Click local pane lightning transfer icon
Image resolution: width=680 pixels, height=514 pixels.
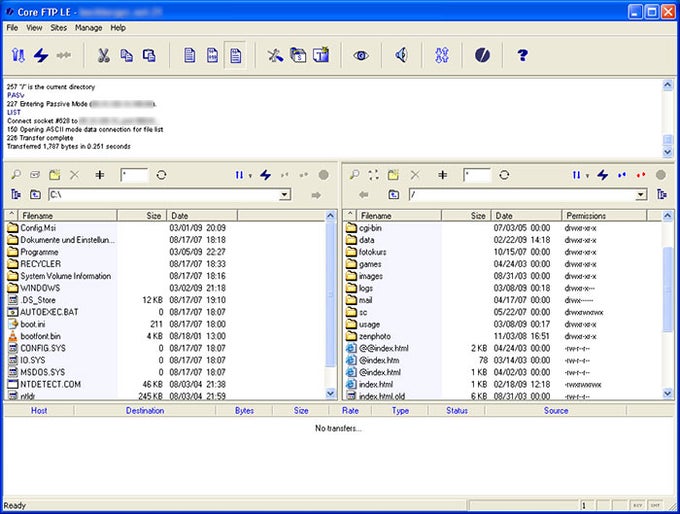265,175
